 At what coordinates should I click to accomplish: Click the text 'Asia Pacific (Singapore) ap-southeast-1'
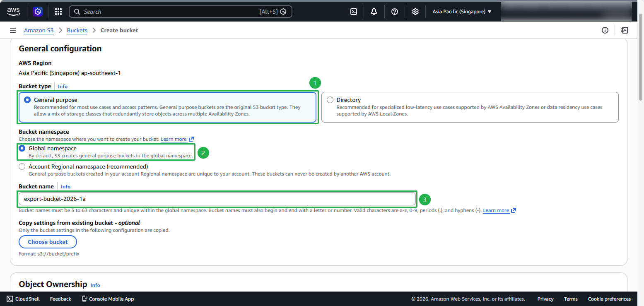point(70,73)
